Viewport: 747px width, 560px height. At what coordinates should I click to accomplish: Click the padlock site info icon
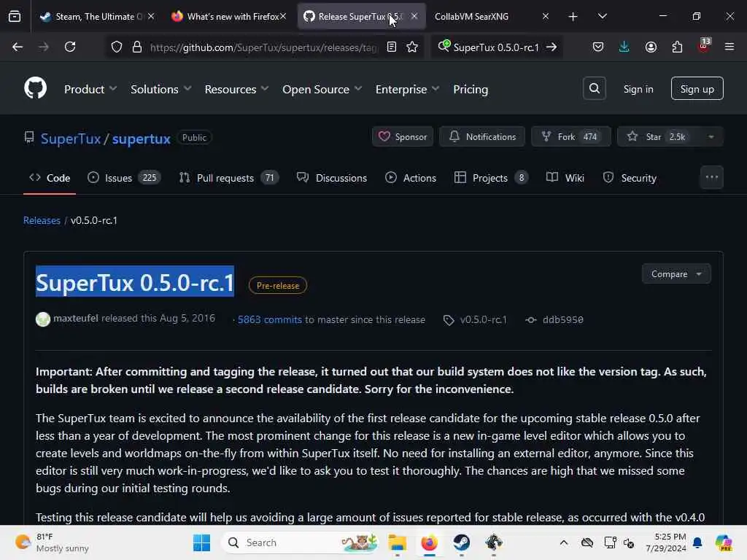coord(137,47)
